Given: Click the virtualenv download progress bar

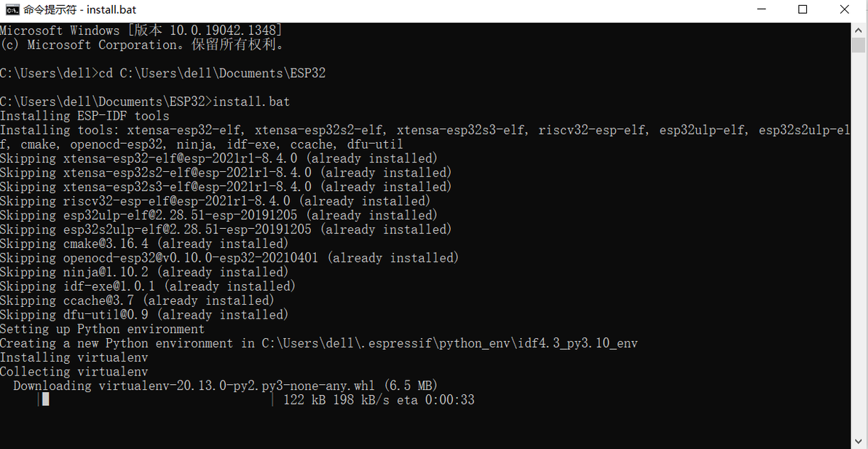Looking at the screenshot, I should click(x=156, y=399).
